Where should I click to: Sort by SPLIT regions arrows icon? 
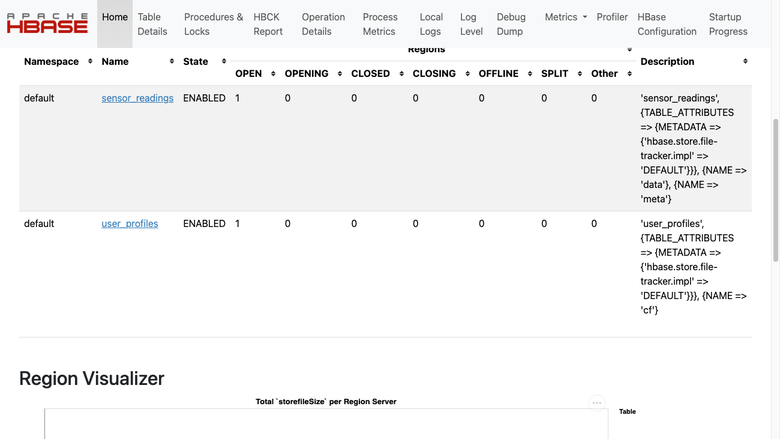[x=580, y=74]
